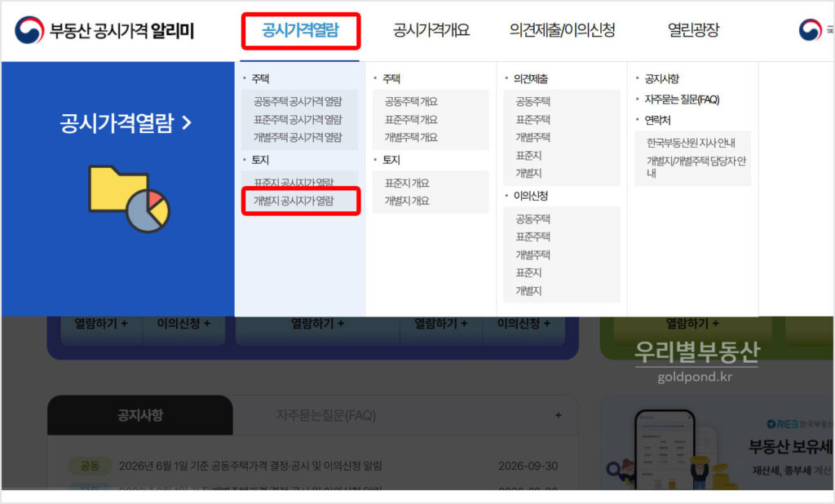The width and height of the screenshot is (835, 504).
Task: Open 개별지 공시지가 열람
Action: (294, 201)
